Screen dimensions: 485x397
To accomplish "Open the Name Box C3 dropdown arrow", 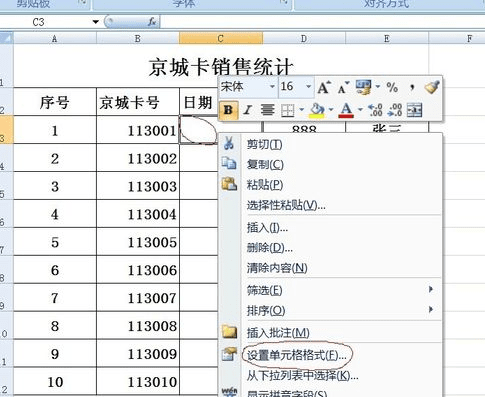I will tap(96, 22).
